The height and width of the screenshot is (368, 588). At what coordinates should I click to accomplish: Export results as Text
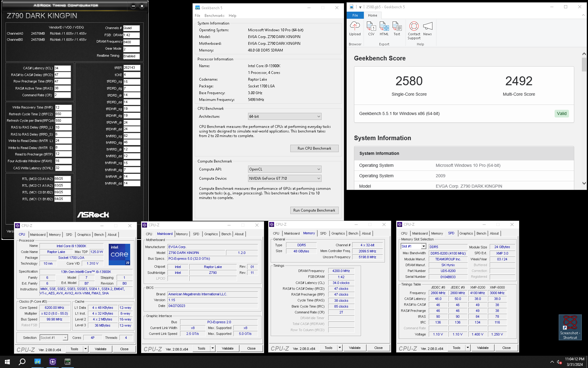coord(397,29)
